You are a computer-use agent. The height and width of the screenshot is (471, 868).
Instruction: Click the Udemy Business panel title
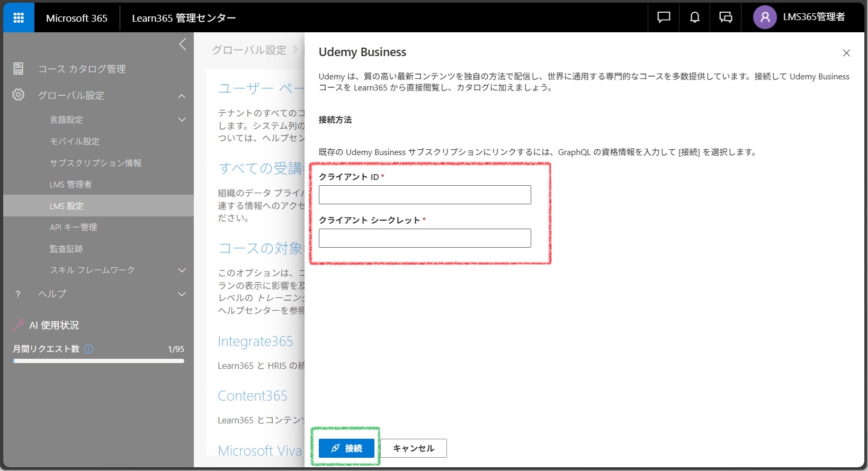(x=362, y=52)
